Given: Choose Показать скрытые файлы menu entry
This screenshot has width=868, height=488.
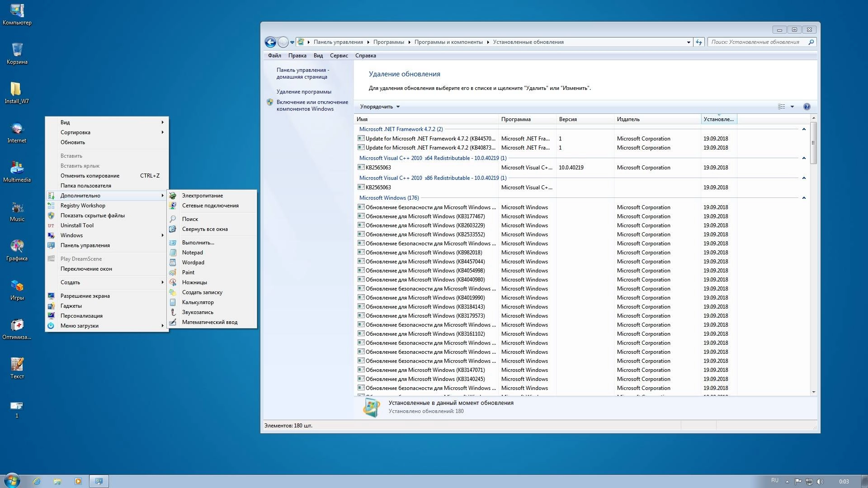Looking at the screenshot, I should [x=107, y=216].
